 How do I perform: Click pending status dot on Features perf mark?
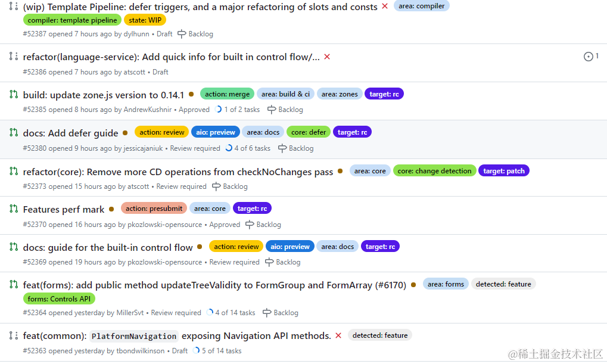point(111,209)
